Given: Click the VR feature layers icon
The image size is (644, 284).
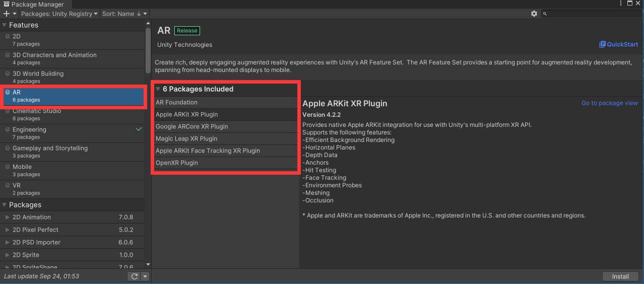Looking at the screenshot, I should tap(8, 185).
